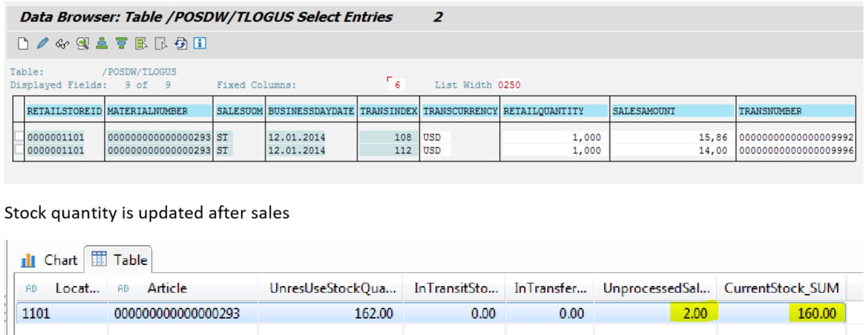Click the blue Information icon
This screenshot has width=868, height=335.
click(x=200, y=43)
